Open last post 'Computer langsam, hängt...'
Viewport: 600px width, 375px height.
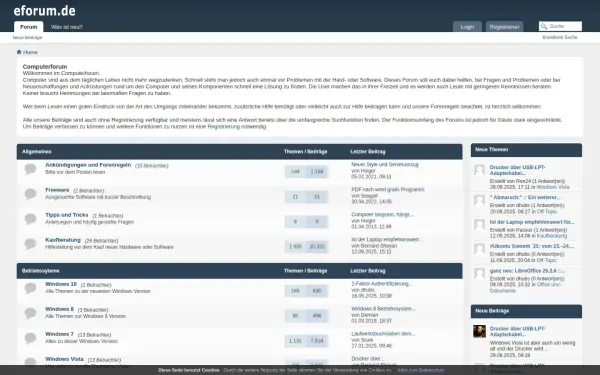(382, 214)
